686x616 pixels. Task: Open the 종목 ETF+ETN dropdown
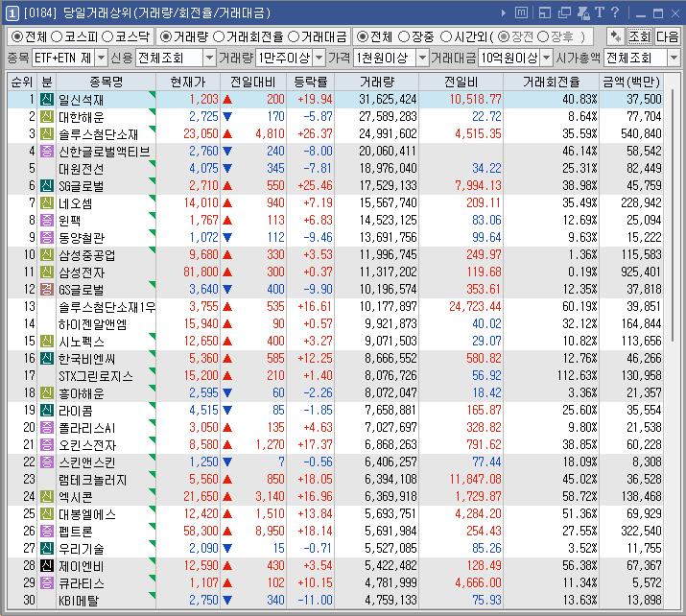point(101,58)
